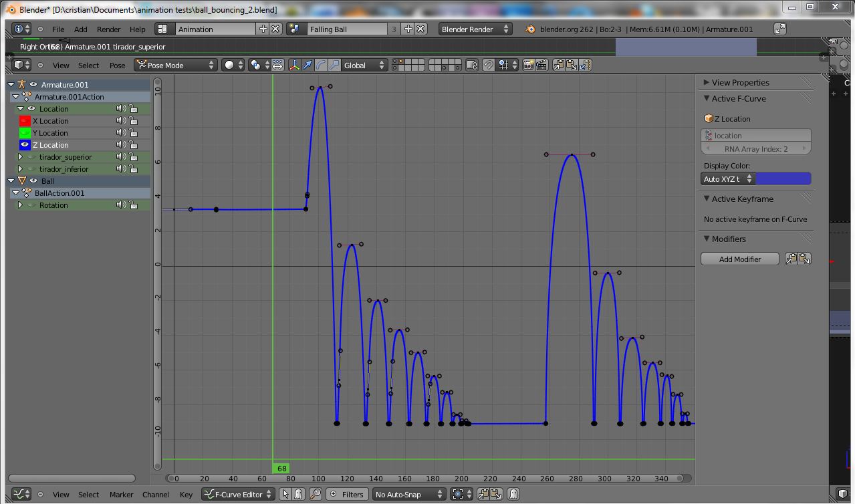Copy F-Modifiers icon next to Add Modifier

click(x=791, y=259)
